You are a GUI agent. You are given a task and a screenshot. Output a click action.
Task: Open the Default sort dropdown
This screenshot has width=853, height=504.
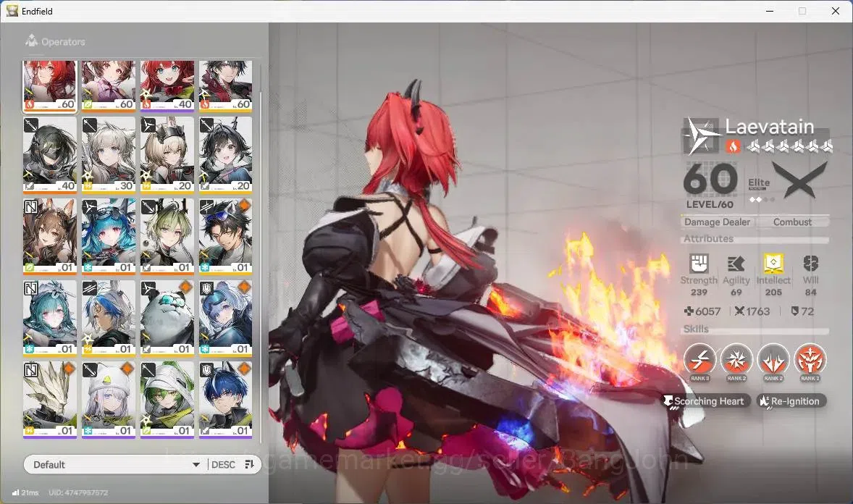pos(115,464)
